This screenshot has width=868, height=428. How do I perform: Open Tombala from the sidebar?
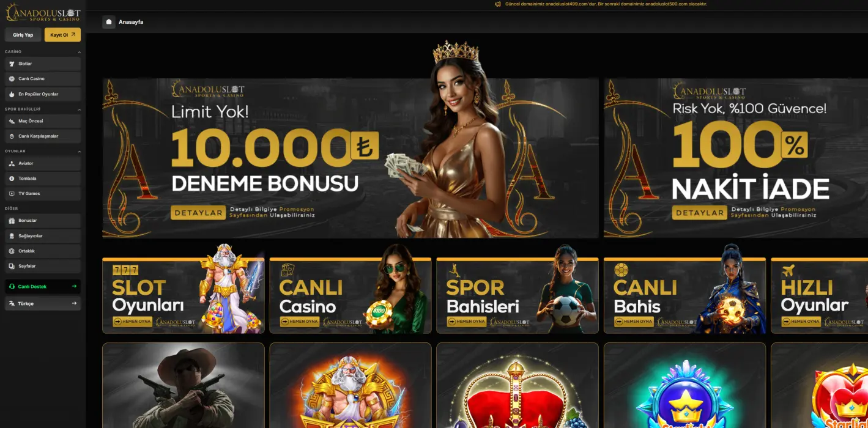pos(43,179)
